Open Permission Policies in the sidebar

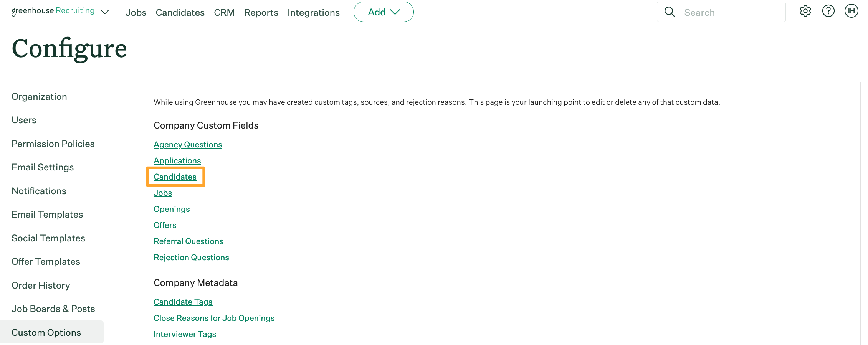[x=53, y=144]
